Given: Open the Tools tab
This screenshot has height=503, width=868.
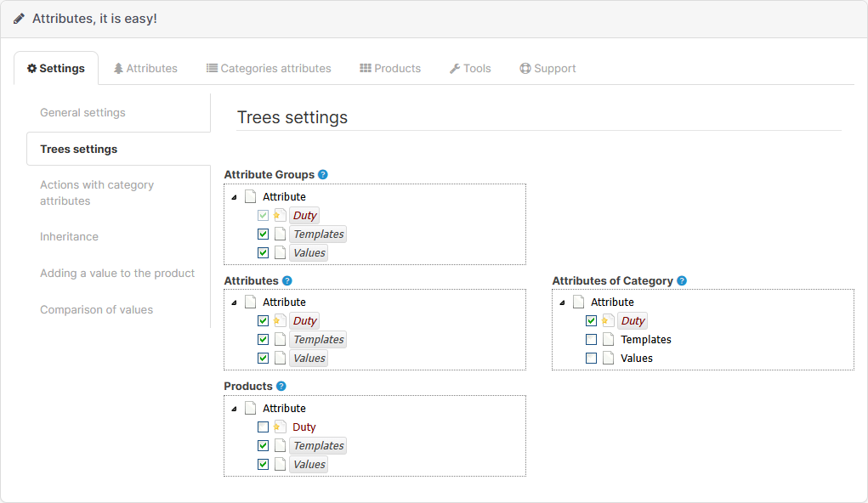Looking at the screenshot, I should 470,69.
